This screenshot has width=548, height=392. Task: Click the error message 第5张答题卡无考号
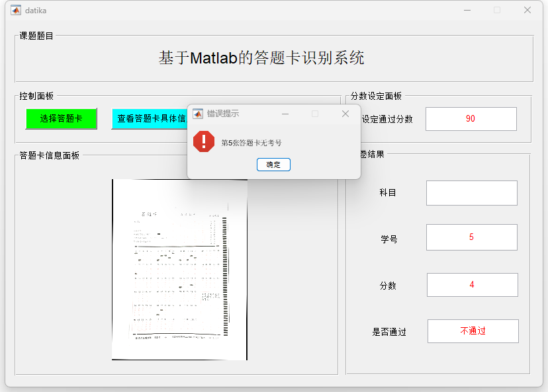(251, 143)
